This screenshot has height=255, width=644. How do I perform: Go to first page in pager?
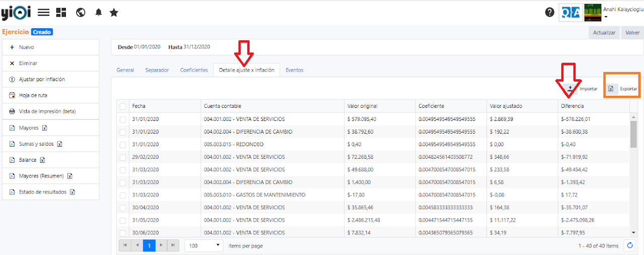click(x=125, y=245)
